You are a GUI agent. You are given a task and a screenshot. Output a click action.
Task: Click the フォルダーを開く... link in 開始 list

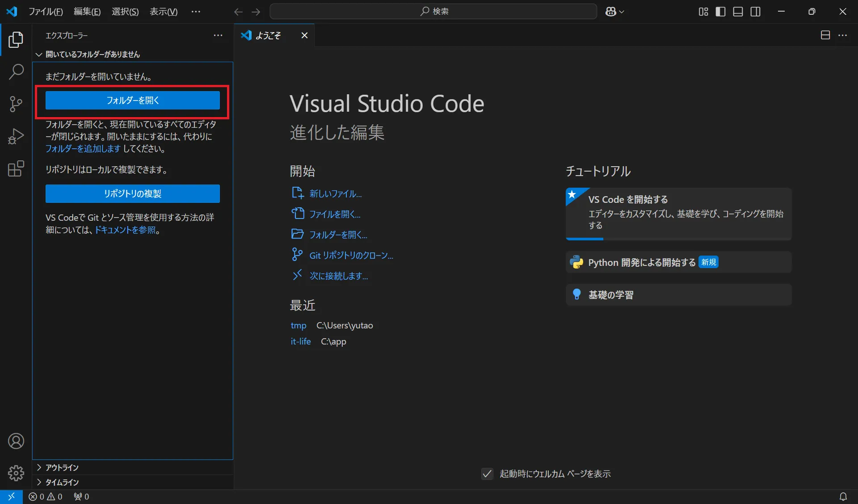click(x=338, y=235)
